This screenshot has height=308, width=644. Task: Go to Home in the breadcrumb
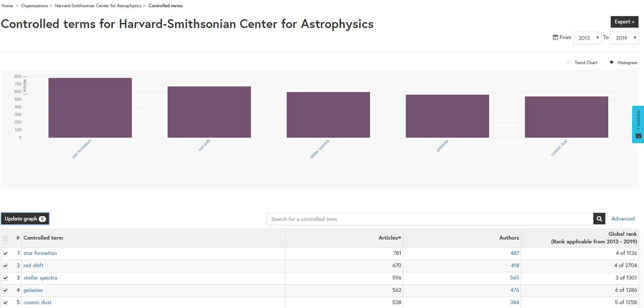tap(7, 6)
